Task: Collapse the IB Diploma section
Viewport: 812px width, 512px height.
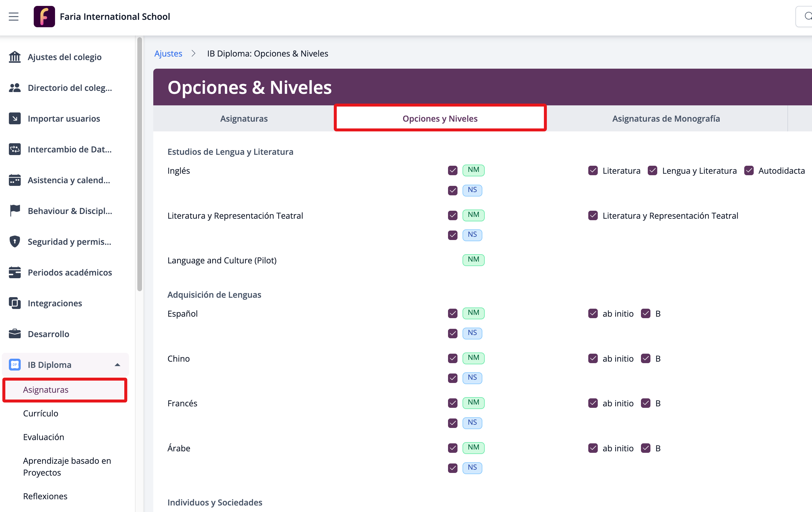Action: [117, 365]
